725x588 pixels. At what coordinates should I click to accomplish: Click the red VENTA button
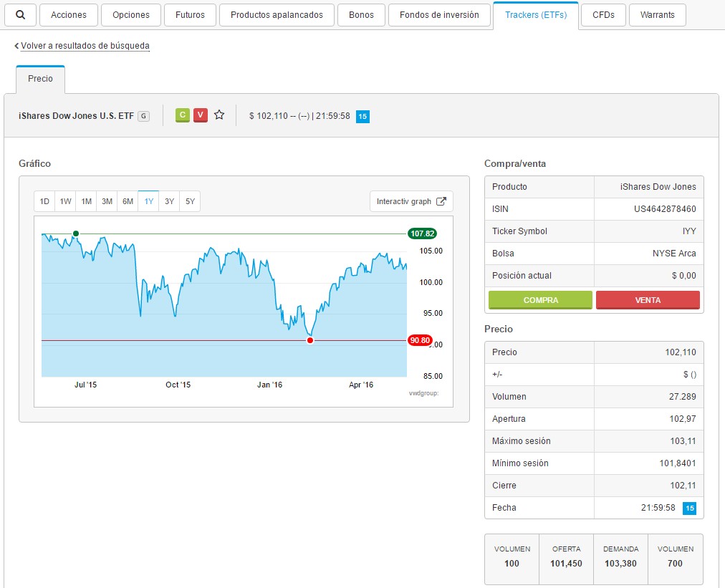[648, 300]
